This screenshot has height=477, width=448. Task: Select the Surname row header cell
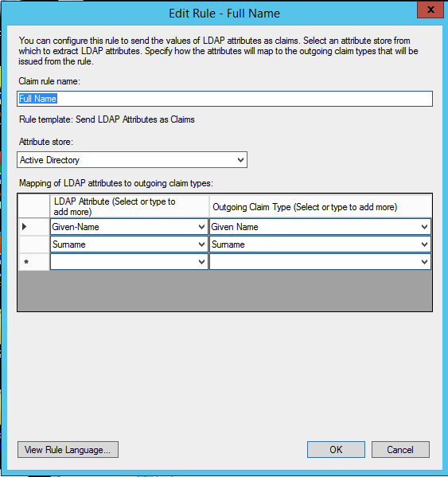click(x=33, y=244)
